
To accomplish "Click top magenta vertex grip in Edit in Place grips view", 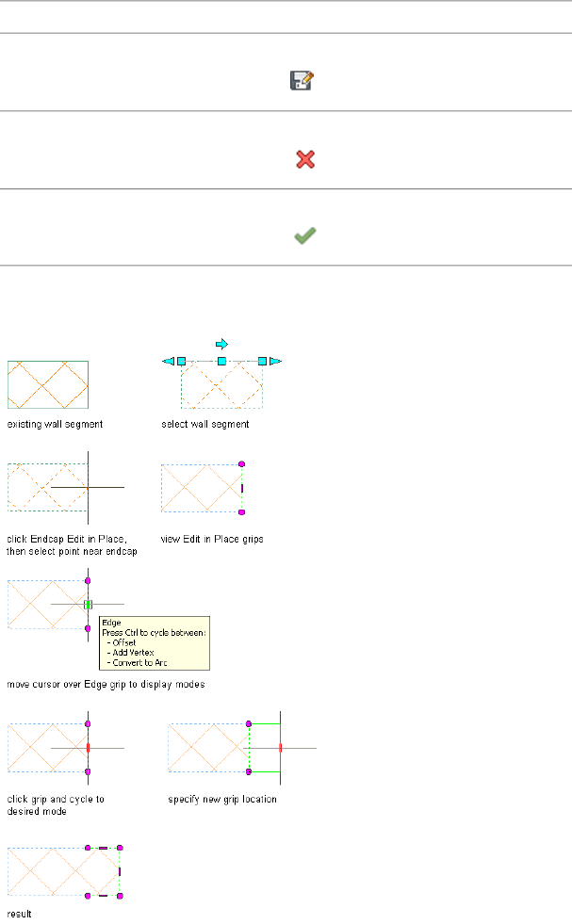I will point(242,464).
